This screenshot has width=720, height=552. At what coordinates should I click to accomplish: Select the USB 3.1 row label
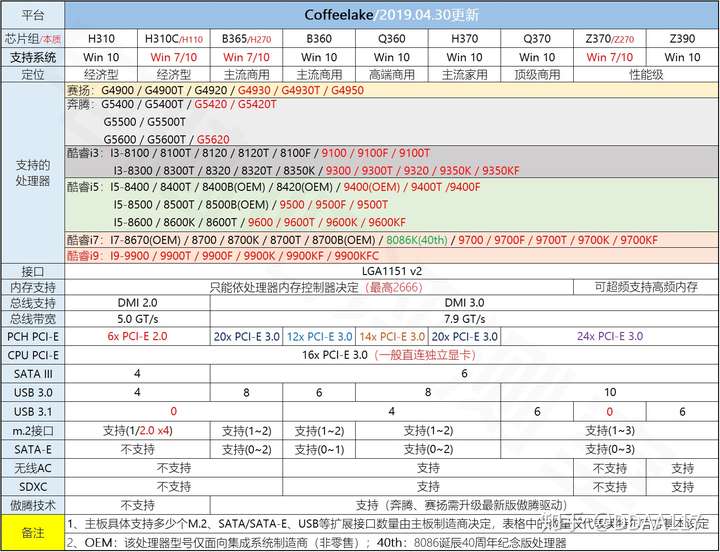coord(33,411)
